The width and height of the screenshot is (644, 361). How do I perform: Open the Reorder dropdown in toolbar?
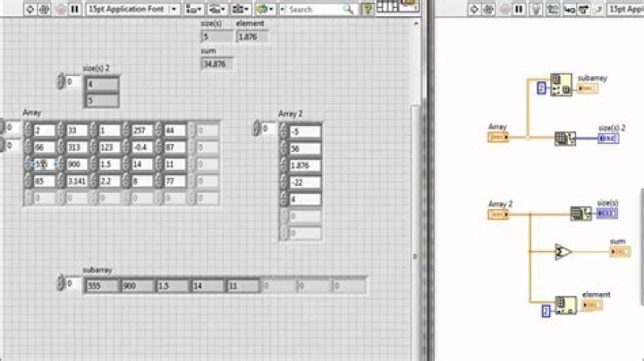click(265, 9)
